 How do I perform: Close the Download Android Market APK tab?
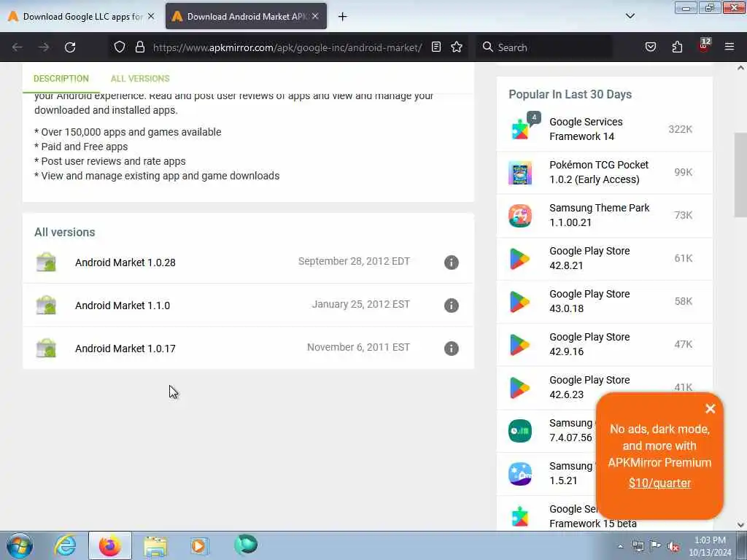[315, 16]
